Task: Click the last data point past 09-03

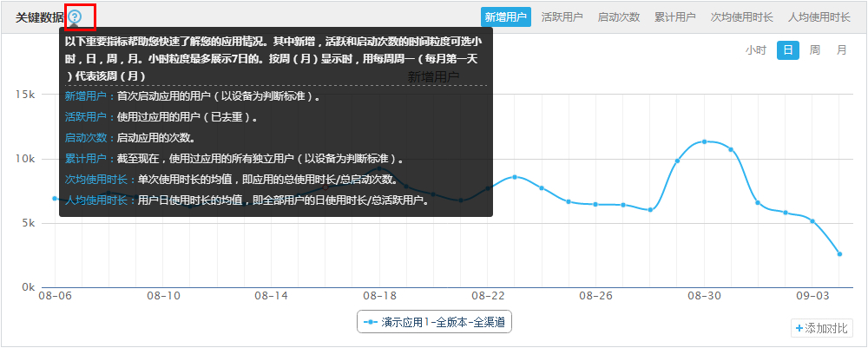Action: click(839, 254)
